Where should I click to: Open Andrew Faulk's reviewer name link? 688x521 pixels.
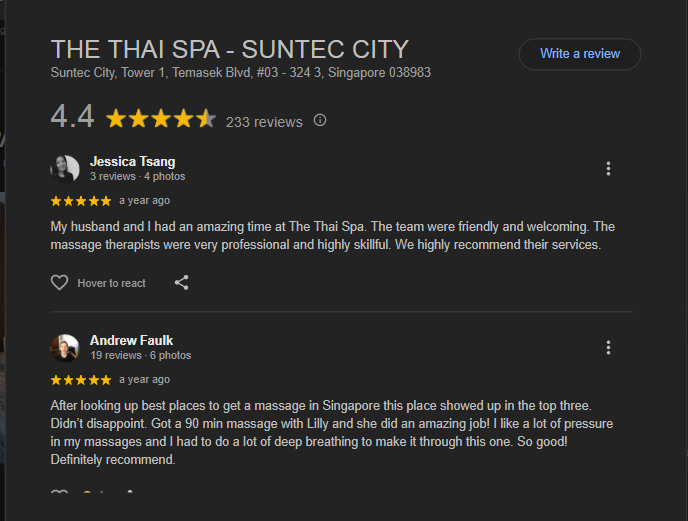131,340
